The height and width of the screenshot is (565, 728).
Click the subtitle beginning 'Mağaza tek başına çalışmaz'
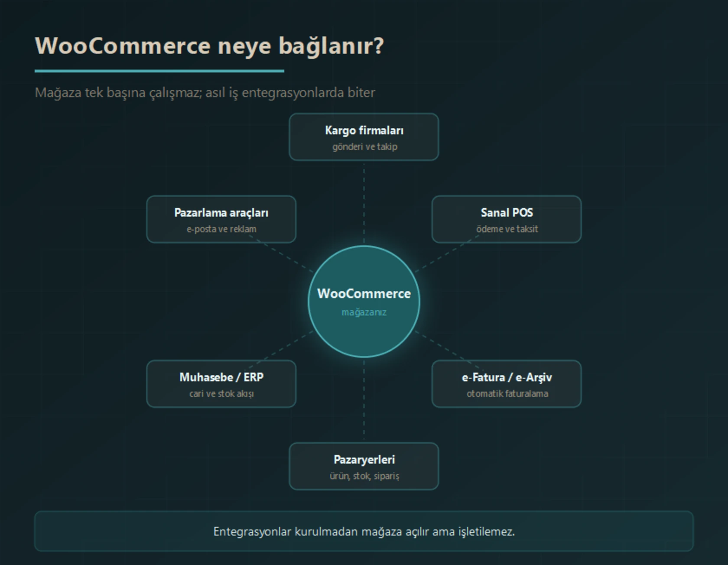(x=205, y=93)
